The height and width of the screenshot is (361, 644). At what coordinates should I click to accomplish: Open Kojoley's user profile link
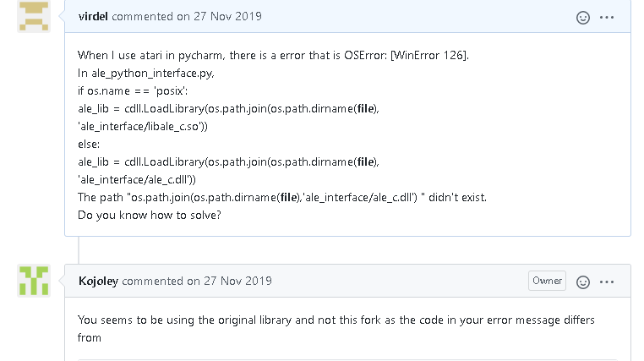coord(98,281)
